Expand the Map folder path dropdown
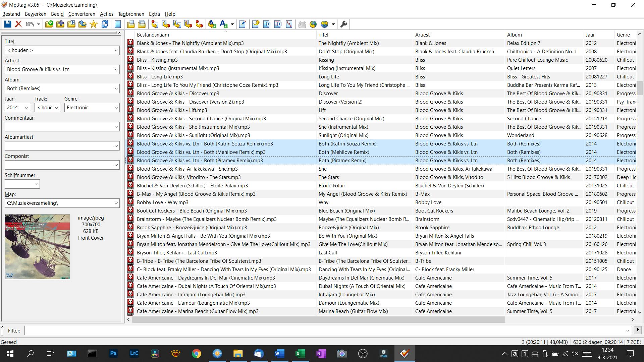 pyautogui.click(x=116, y=203)
